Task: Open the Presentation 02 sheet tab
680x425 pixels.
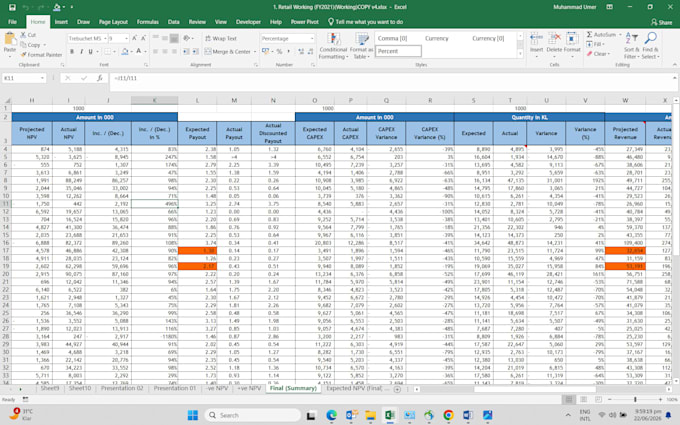Action: pos(122,389)
